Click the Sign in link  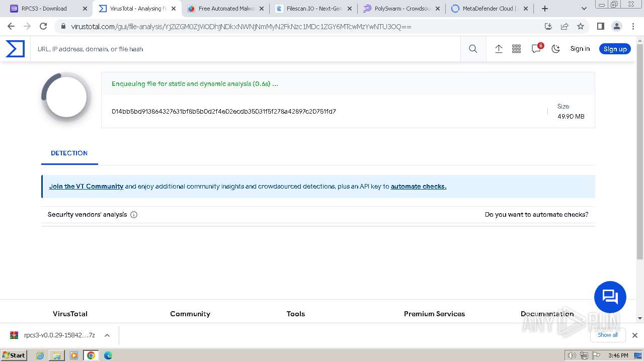coord(580,49)
